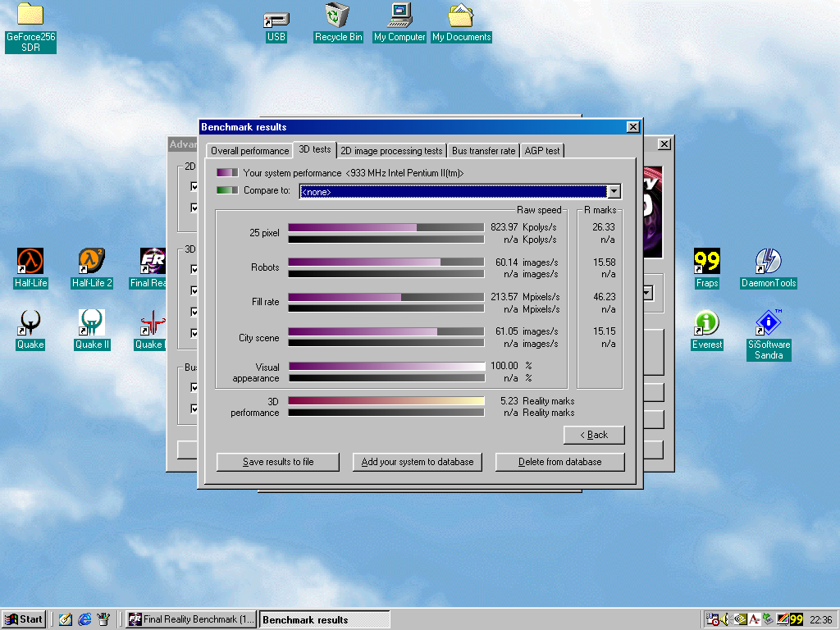Click the DaemonTools desktop icon
Image resolution: width=840 pixels, height=630 pixels.
(768, 262)
